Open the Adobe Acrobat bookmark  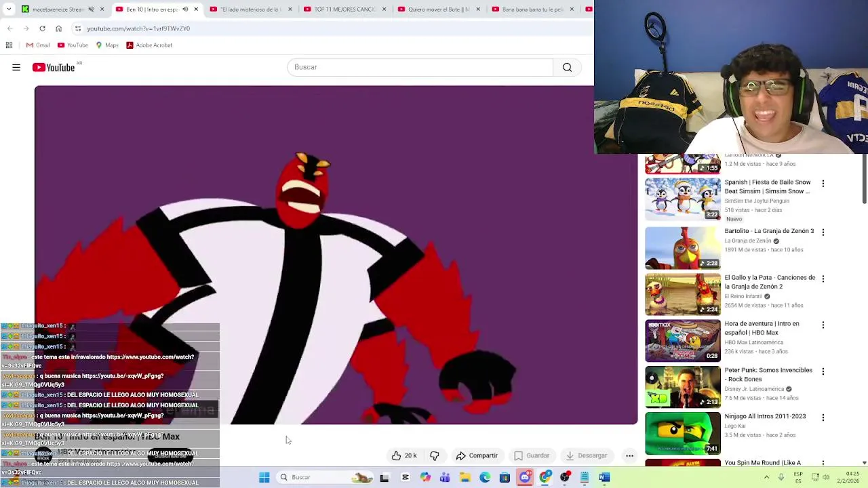149,45
